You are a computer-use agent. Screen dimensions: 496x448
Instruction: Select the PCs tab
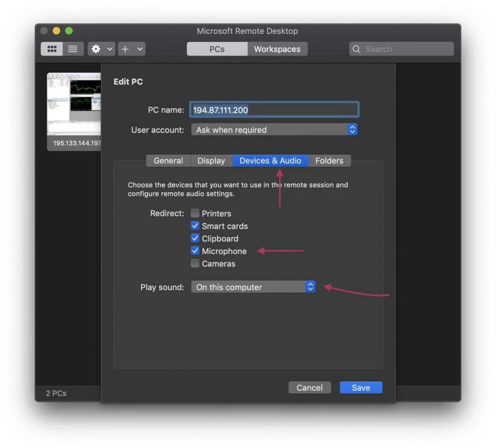coord(217,49)
